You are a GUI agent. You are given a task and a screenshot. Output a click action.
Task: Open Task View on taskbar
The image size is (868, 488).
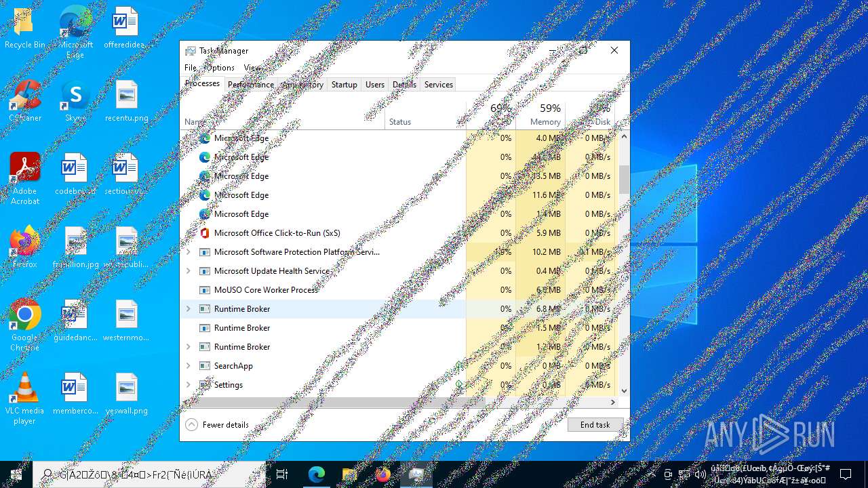[282, 474]
